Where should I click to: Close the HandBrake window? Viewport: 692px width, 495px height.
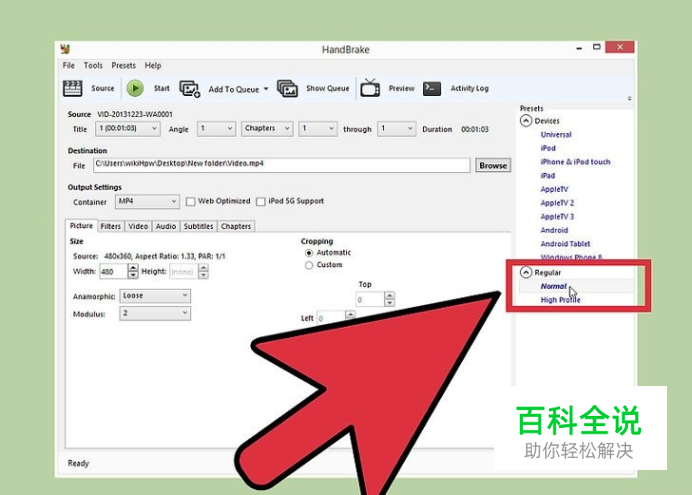coord(620,47)
